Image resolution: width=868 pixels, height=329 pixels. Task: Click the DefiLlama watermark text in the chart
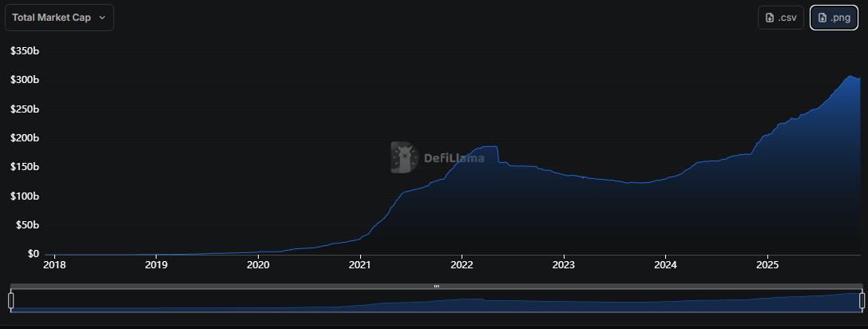click(454, 158)
